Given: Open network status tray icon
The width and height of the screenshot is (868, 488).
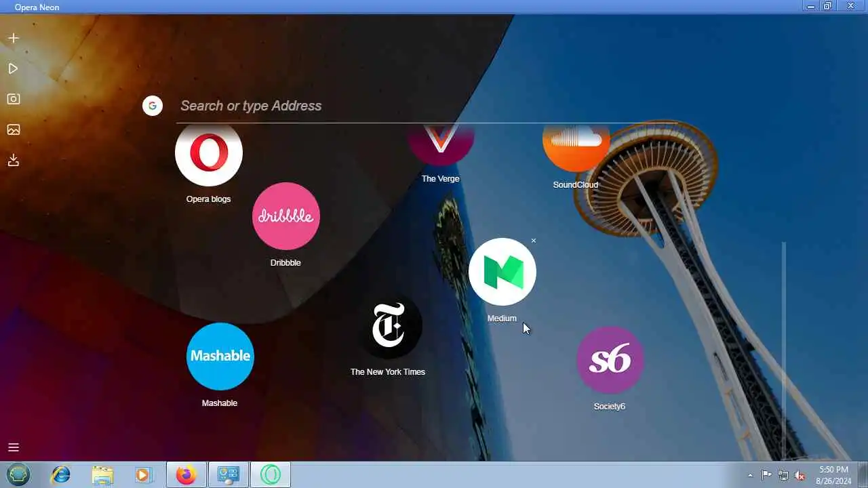Looking at the screenshot, I should (x=783, y=475).
